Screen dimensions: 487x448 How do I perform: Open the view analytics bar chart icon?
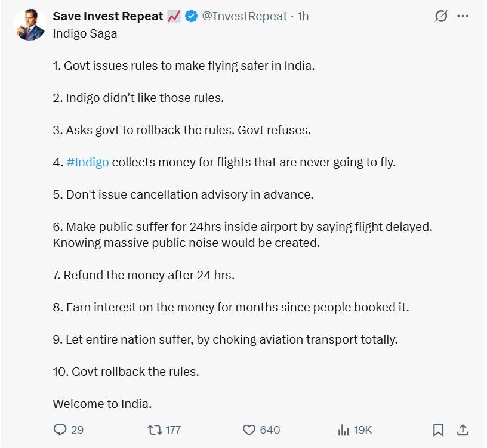[x=343, y=430]
